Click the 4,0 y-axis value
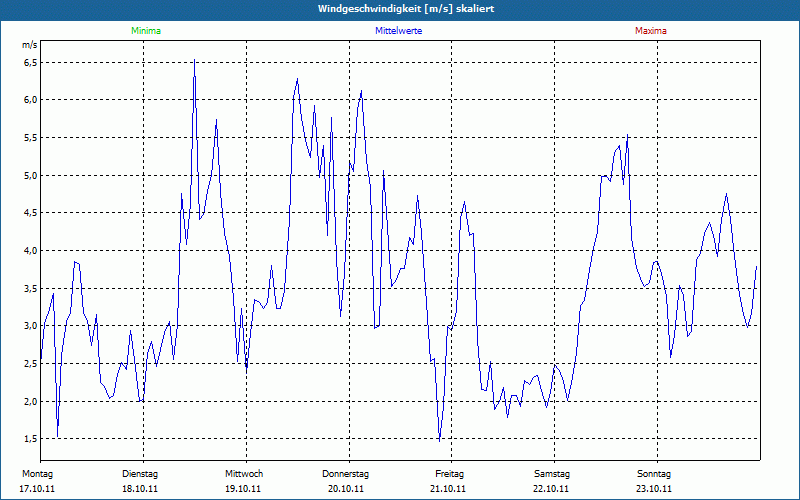The image size is (800, 500). (31, 251)
